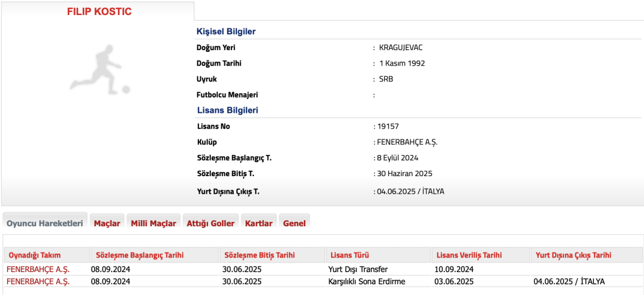Select the birthplace value KRAGUJEVAC
Image resolution: width=644 pixels, height=295 pixels.
tap(401, 48)
